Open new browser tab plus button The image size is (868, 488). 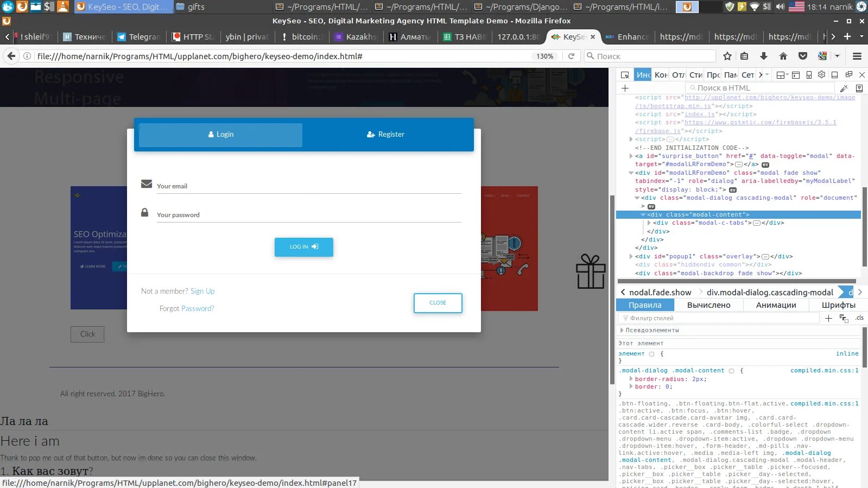(847, 36)
